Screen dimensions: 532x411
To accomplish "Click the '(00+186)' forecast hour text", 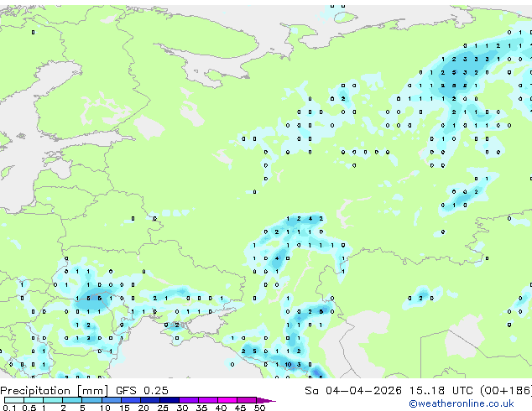I will point(505,391).
